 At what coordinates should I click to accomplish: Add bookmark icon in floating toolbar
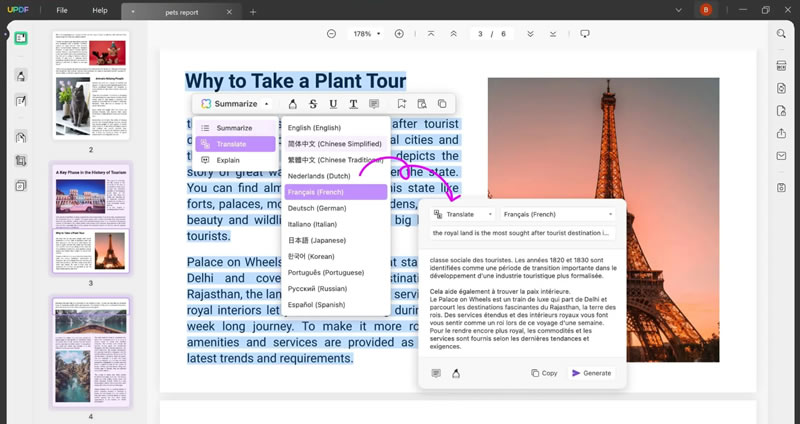[x=402, y=104]
